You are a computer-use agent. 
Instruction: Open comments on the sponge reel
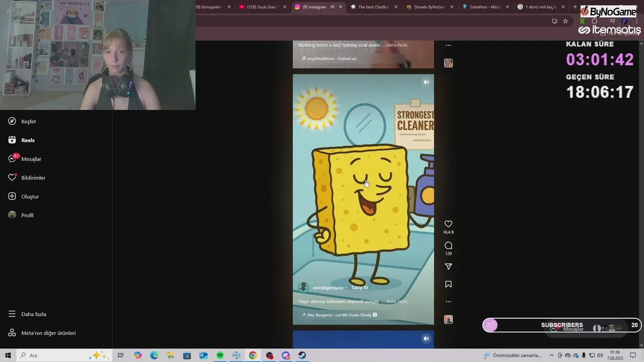pyautogui.click(x=448, y=245)
